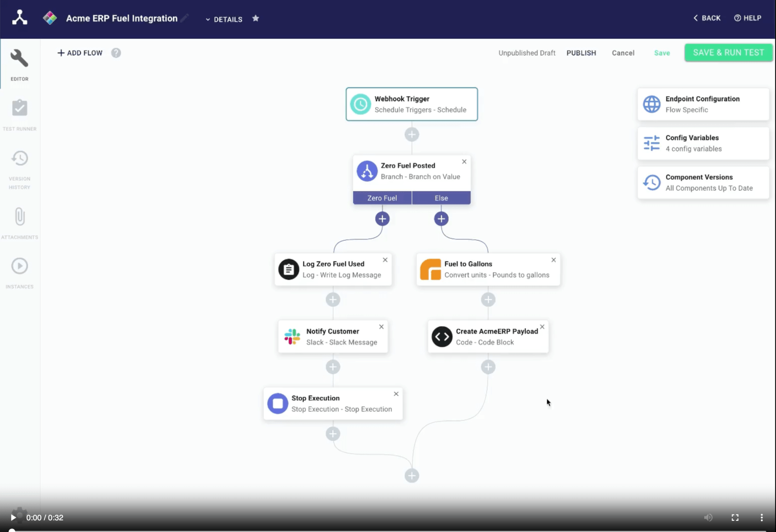Screen dimensions: 776x532
Task: Open Instances from the left sidebar
Action: coord(19,271)
